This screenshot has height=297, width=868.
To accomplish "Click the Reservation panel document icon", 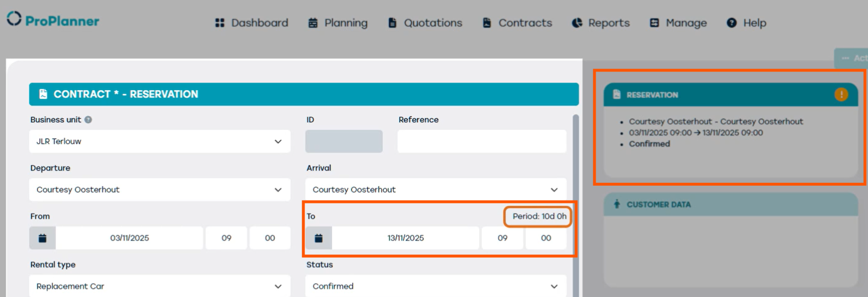I will pyautogui.click(x=617, y=95).
